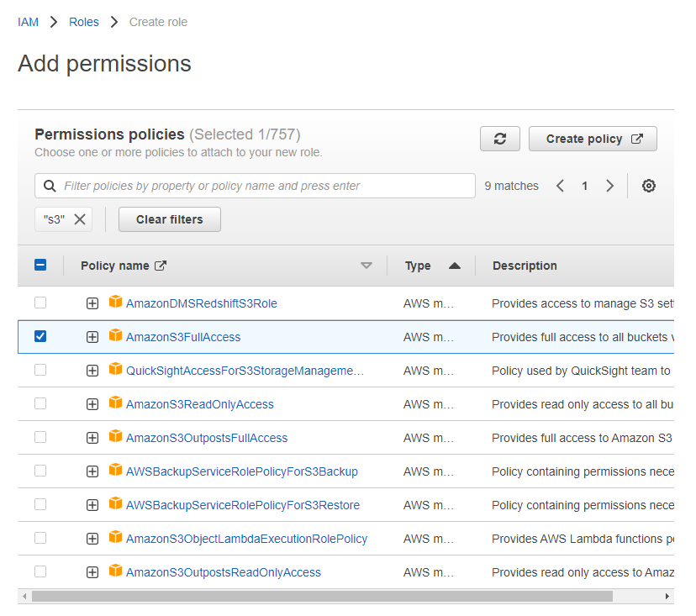Click the external link icon beside Policy name
This screenshot has height=616, width=696.
(161, 266)
